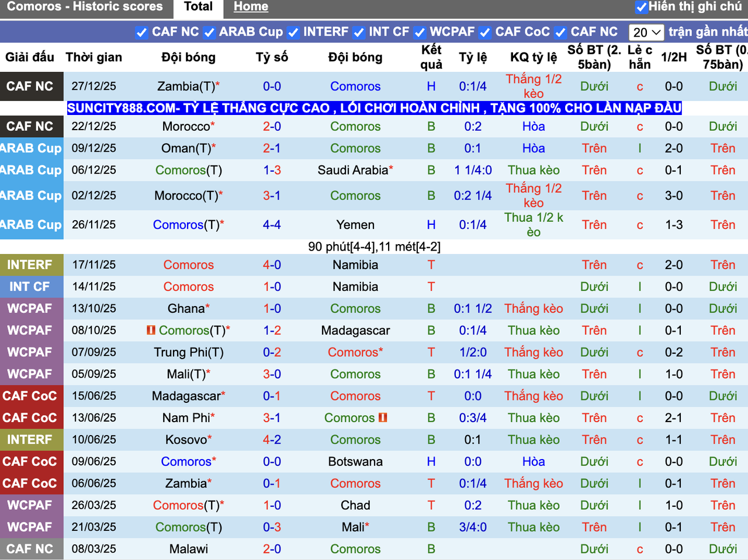
Task: Open Comoros link in the 27/12/25 Zambia row
Action: point(355,86)
